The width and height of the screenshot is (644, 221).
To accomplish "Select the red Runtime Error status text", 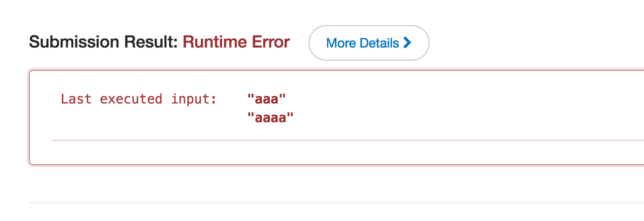I will [x=236, y=42].
